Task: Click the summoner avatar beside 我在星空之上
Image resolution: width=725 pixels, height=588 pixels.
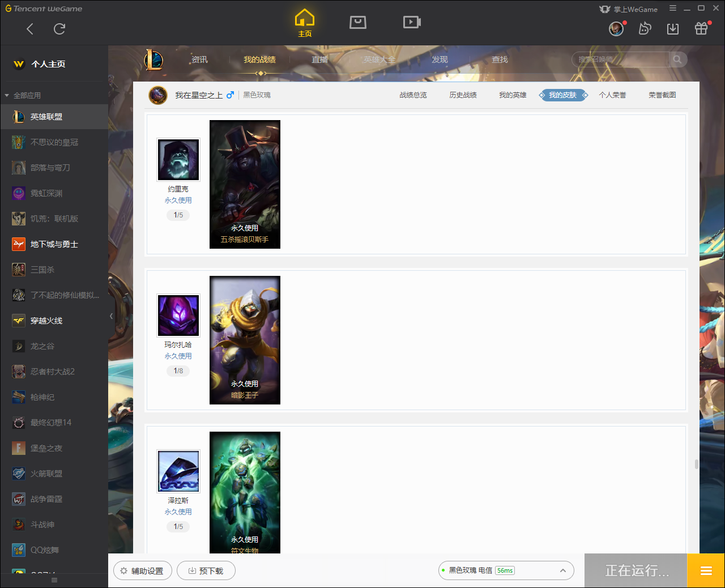Action: pyautogui.click(x=158, y=95)
